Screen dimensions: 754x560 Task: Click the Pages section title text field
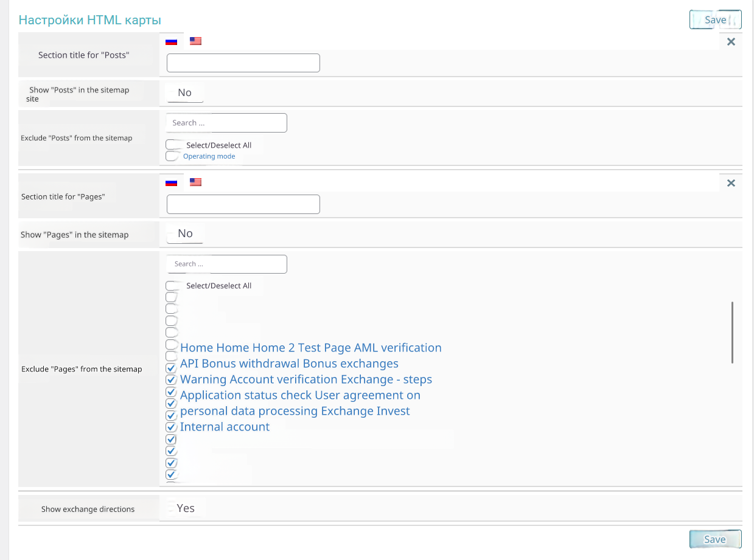(x=243, y=204)
